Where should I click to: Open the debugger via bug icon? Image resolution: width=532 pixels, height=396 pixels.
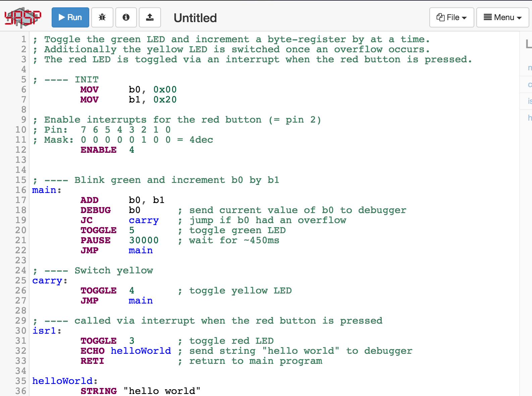[x=102, y=17]
